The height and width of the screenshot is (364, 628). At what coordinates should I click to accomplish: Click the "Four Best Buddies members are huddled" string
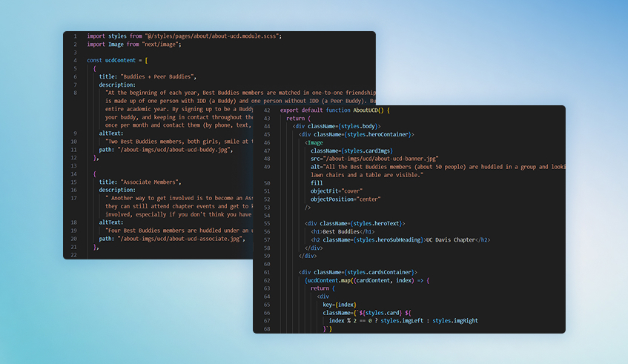tap(179, 231)
